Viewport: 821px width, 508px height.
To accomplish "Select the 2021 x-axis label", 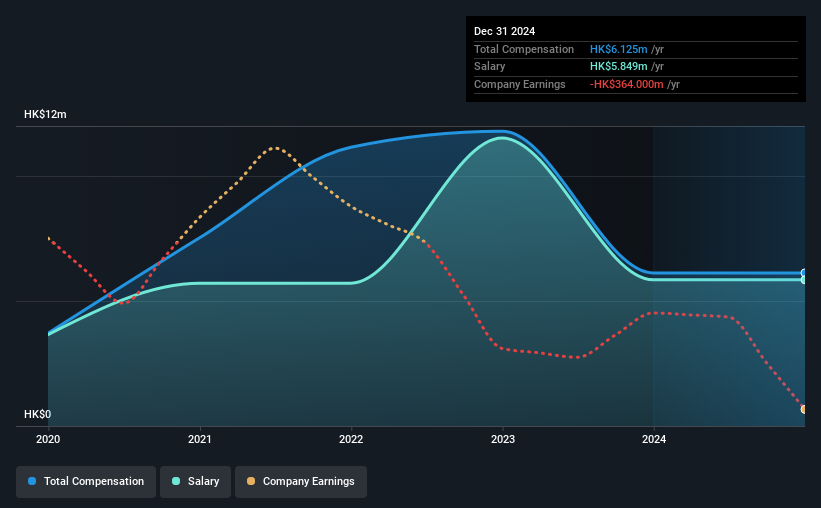I will [199, 439].
